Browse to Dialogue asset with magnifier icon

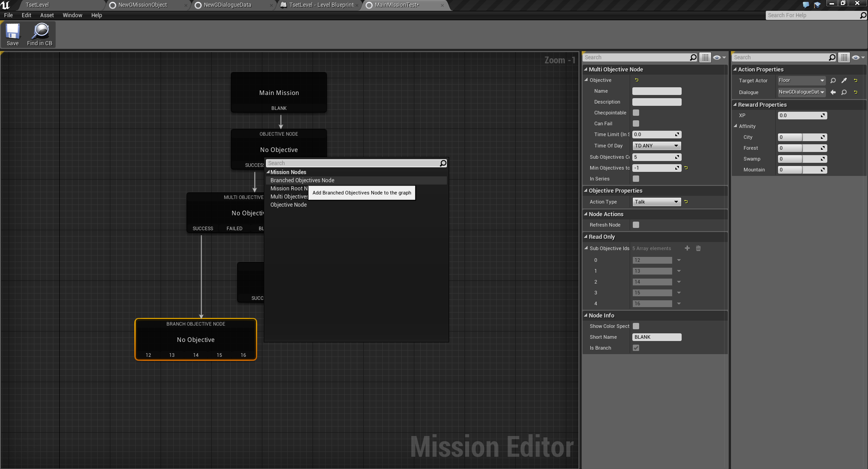844,92
